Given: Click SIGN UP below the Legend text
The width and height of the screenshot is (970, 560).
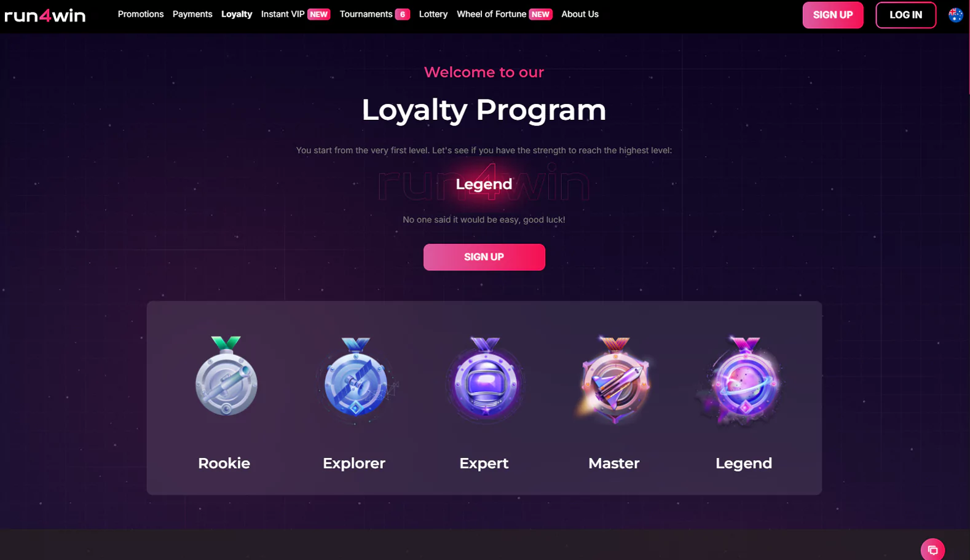Looking at the screenshot, I should coord(484,257).
